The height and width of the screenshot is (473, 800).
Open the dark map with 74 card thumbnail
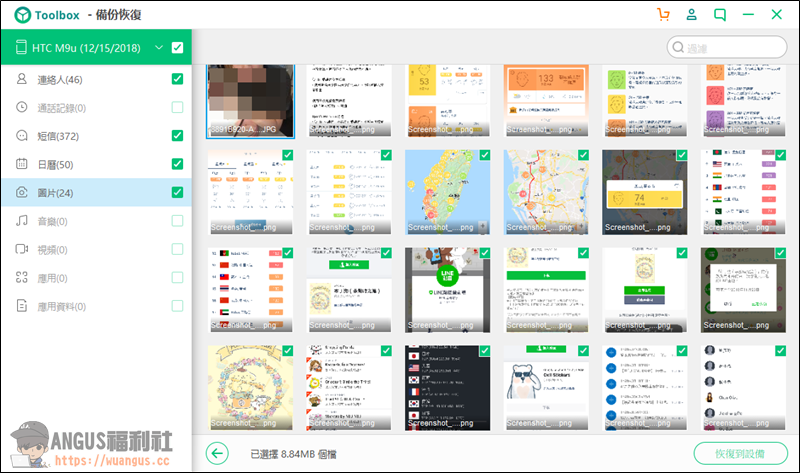[x=644, y=192]
